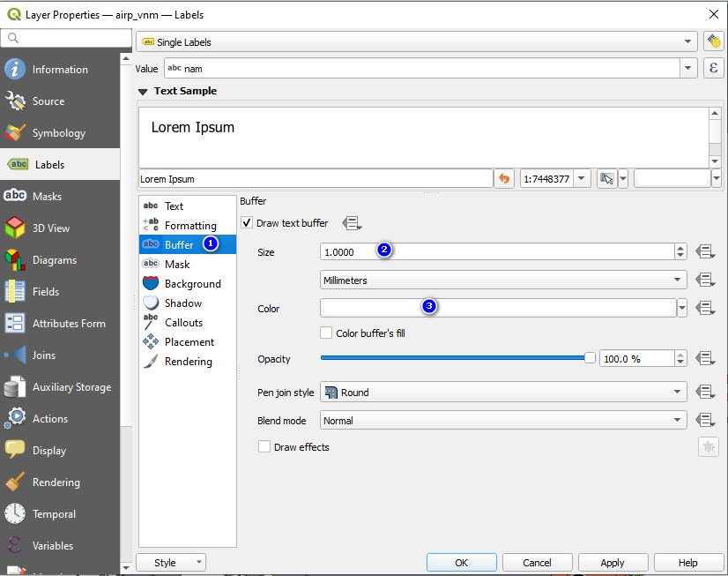The height and width of the screenshot is (576, 728).
Task: Click the buffer Color swatch
Action: pyautogui.click(x=498, y=308)
